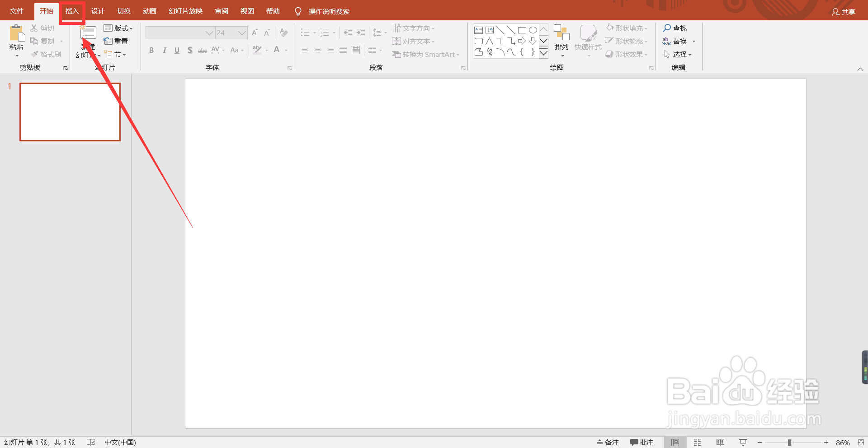Toggle bold formatting
The height and width of the screenshot is (448, 868).
tap(151, 50)
